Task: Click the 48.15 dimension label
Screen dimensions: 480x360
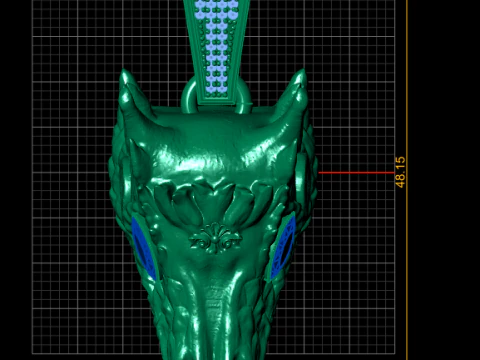Action: pyautogui.click(x=400, y=172)
